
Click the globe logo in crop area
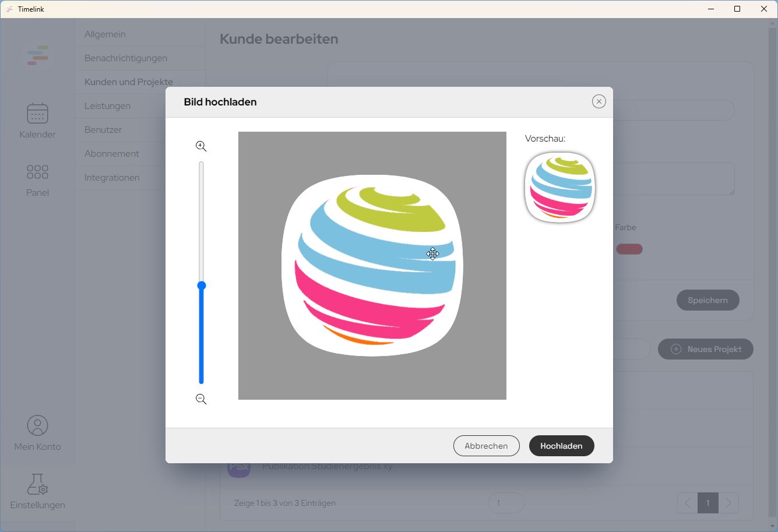coord(372,265)
